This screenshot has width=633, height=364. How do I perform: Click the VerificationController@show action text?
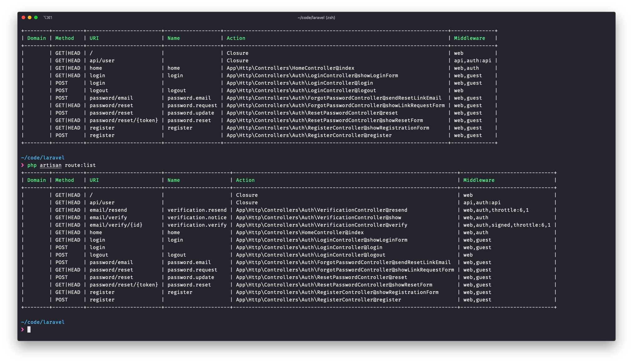(x=318, y=218)
